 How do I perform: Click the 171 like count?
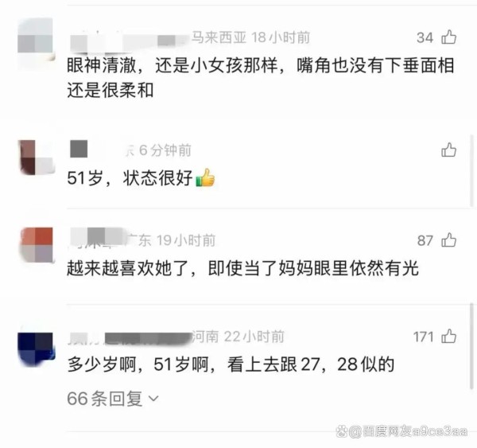click(x=423, y=337)
